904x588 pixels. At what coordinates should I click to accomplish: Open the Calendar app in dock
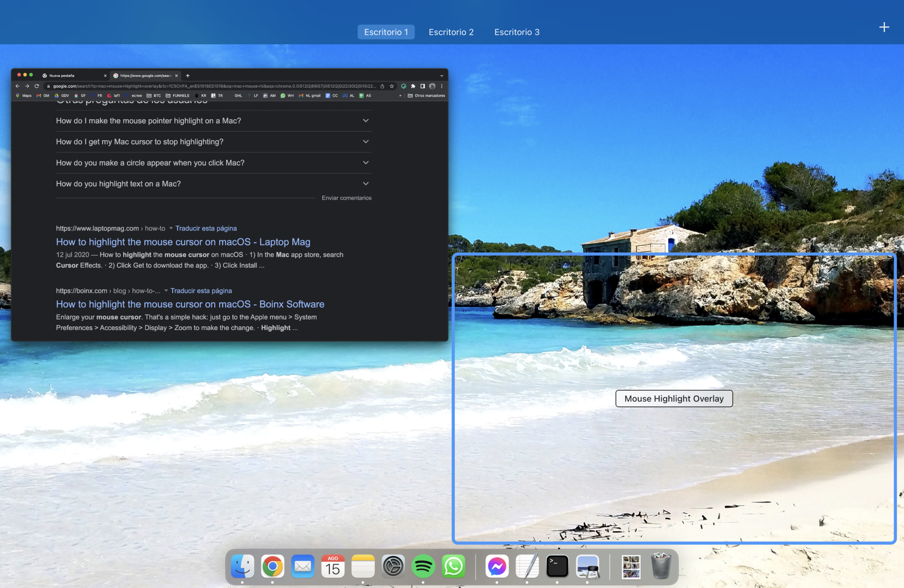pos(333,566)
